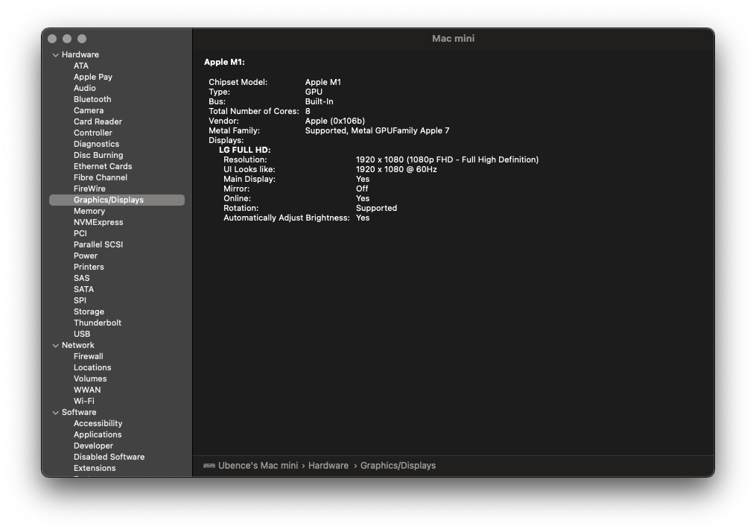The width and height of the screenshot is (756, 532).
Task: Open Fibre Channel entry
Action: pyautogui.click(x=101, y=177)
